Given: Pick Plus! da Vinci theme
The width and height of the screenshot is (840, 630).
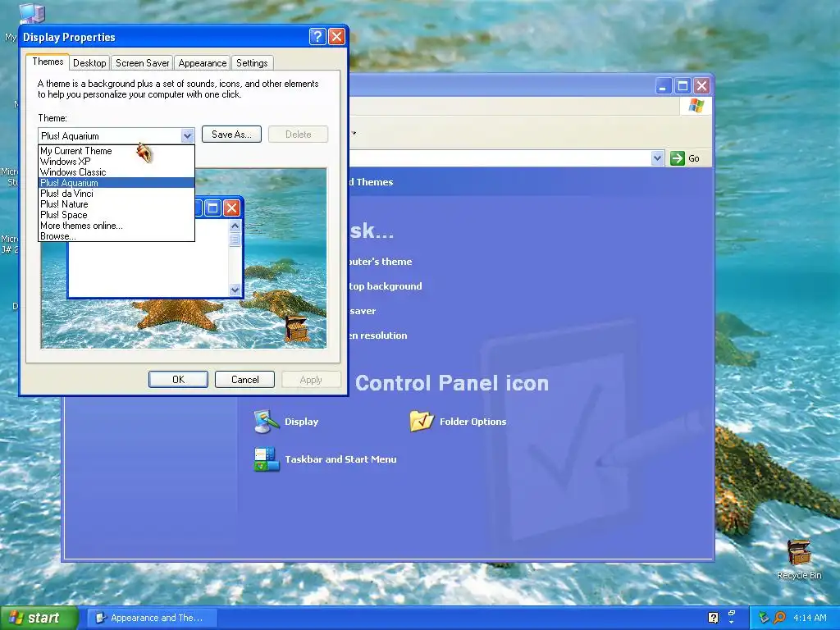Looking at the screenshot, I should (x=116, y=194).
